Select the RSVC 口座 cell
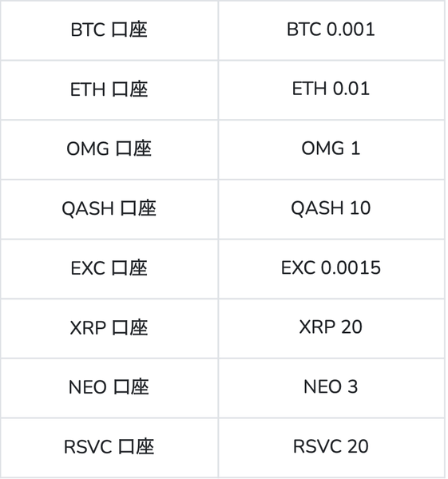 (x=109, y=448)
